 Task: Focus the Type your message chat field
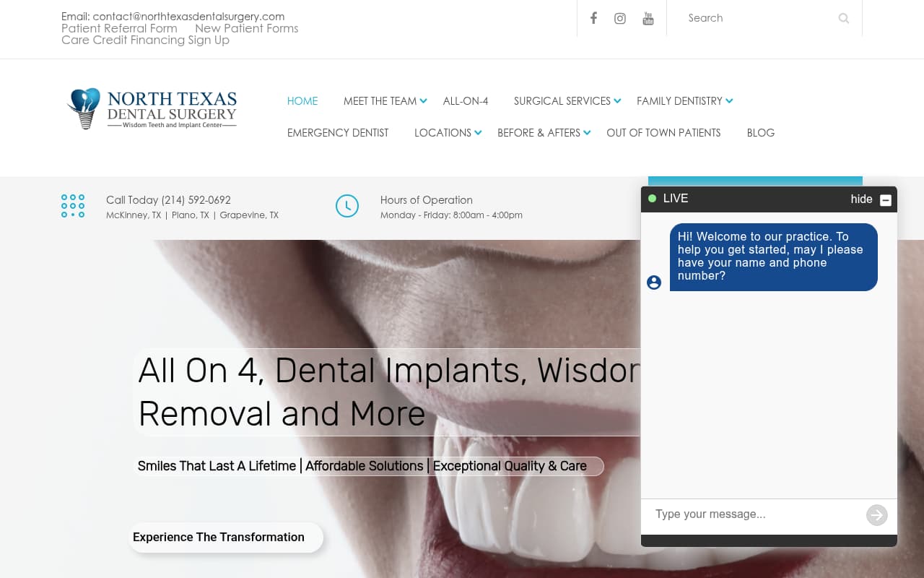tap(757, 514)
